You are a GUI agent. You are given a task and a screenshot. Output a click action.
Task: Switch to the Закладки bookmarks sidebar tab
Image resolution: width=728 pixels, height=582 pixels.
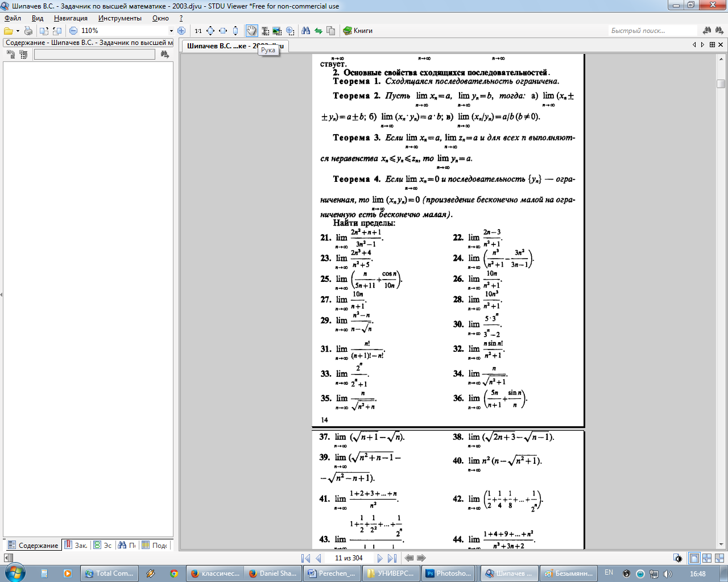[76, 545]
